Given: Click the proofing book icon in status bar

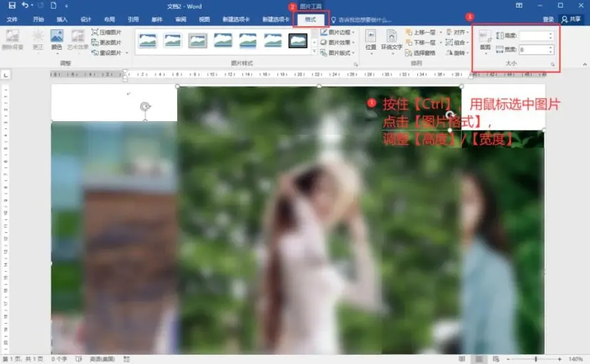Looking at the screenshot, I should (78, 359).
